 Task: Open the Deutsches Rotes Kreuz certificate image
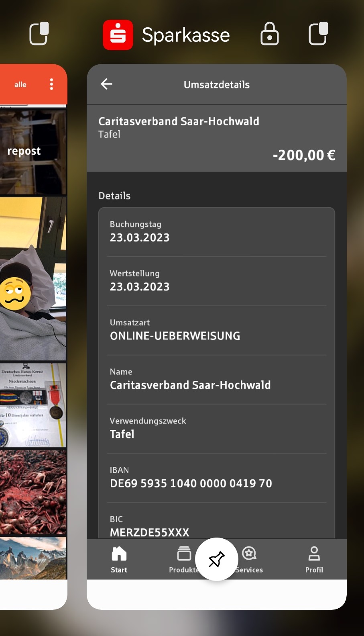(33, 405)
